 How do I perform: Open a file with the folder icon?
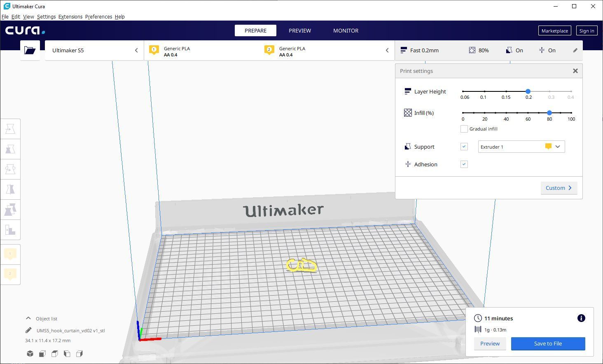pyautogui.click(x=30, y=50)
